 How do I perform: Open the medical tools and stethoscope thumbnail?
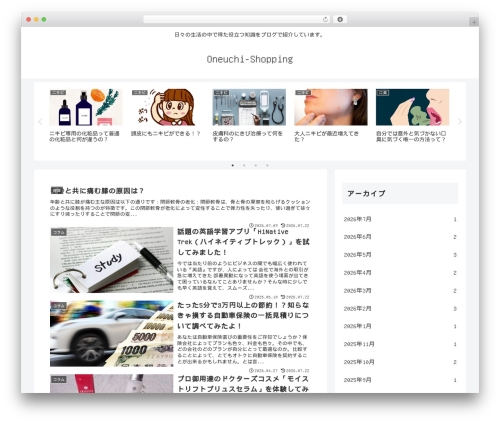pyautogui.click(x=249, y=107)
